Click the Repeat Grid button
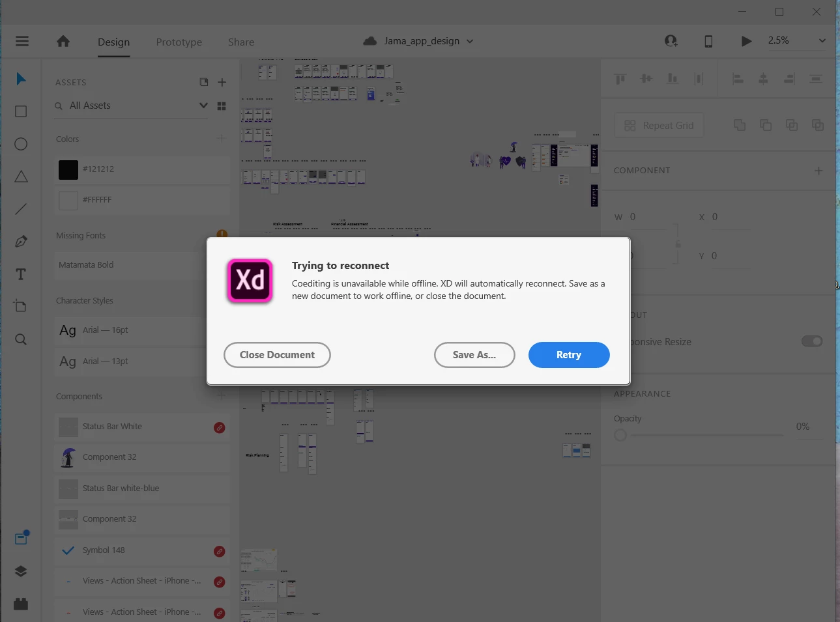 pos(659,125)
